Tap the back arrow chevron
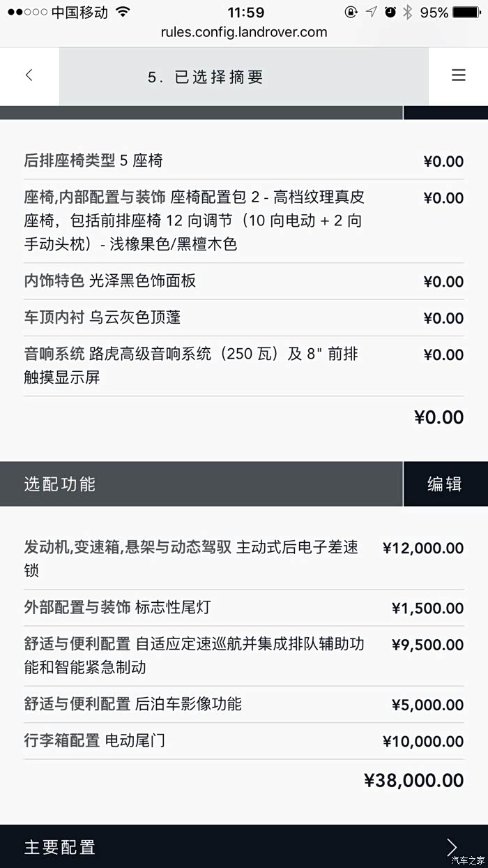The width and height of the screenshot is (488, 868). (29, 75)
